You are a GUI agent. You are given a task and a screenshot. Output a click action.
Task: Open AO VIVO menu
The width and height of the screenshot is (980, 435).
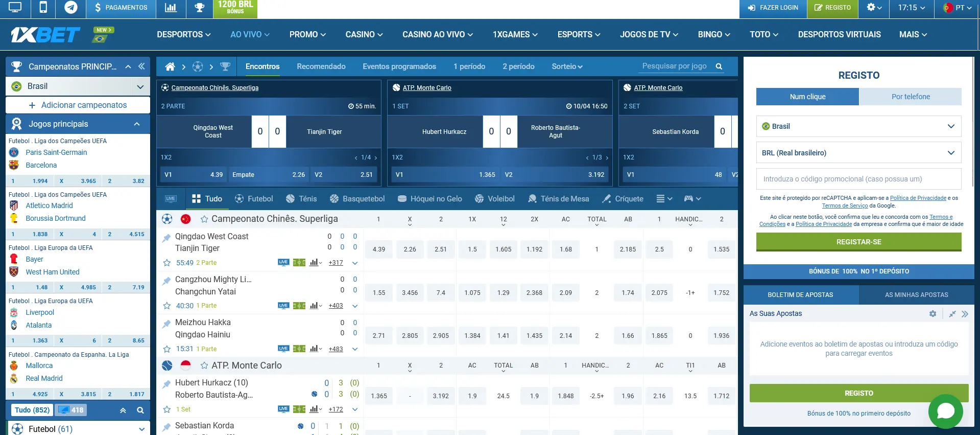tap(250, 34)
